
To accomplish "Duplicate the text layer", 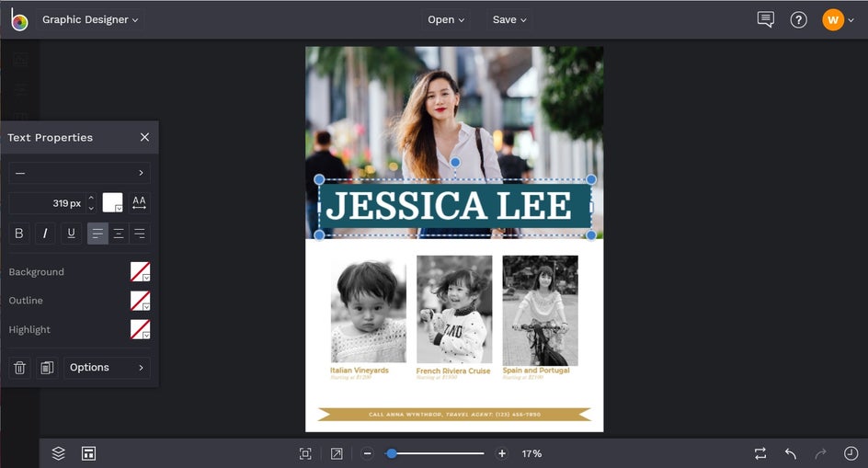I will pos(47,367).
